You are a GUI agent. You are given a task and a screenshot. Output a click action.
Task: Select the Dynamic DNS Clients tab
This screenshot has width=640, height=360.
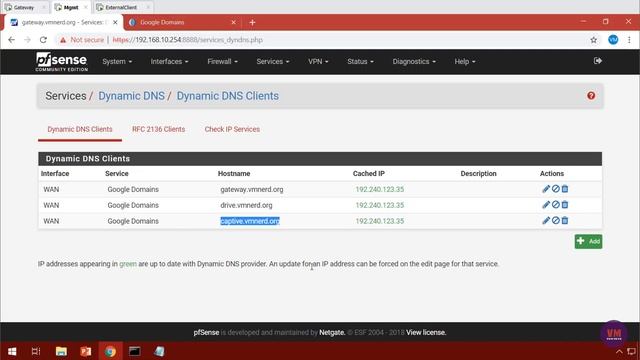(x=80, y=129)
